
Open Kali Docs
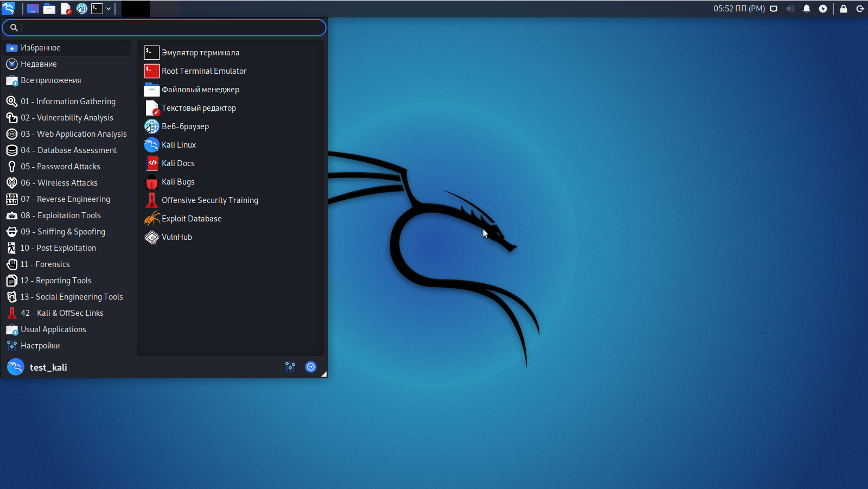pos(178,163)
